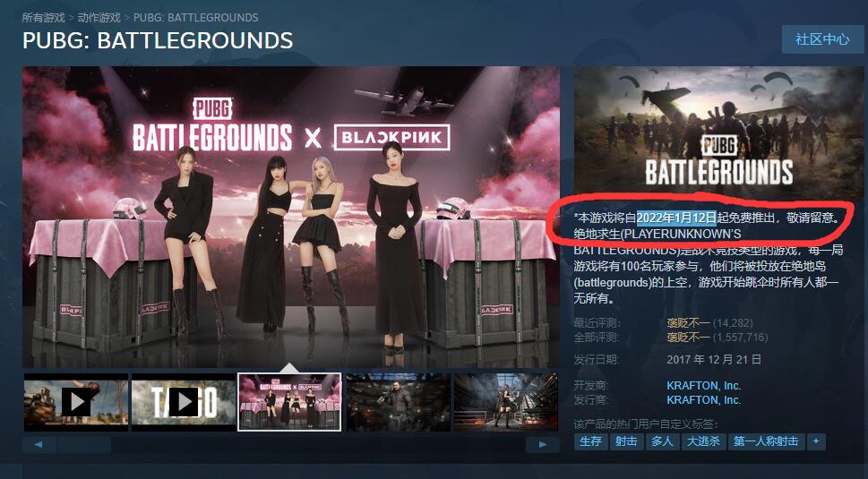Go to 动作游戏 breadcrumb
This screenshot has height=479, width=868.
point(99,18)
